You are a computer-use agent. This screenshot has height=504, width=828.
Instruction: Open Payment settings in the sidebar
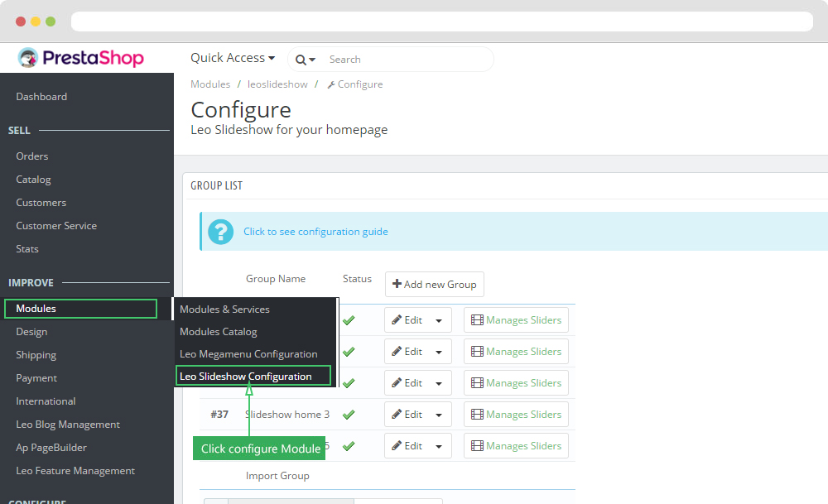(36, 378)
